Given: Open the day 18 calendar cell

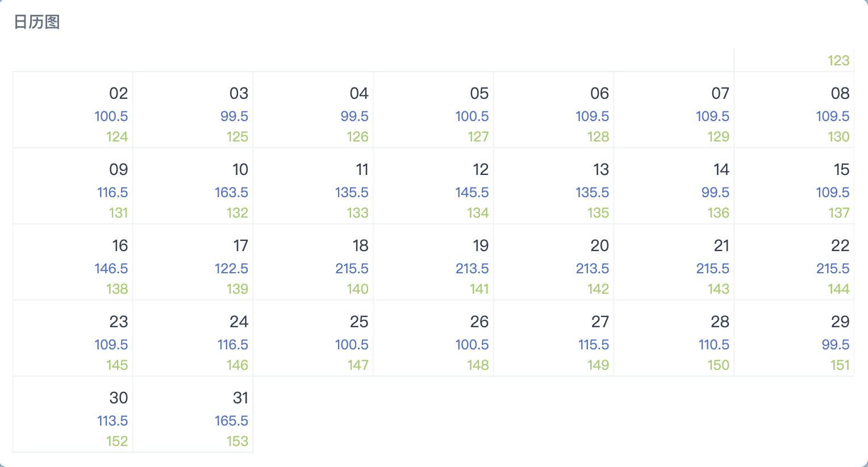Looking at the screenshot, I should (x=314, y=262).
